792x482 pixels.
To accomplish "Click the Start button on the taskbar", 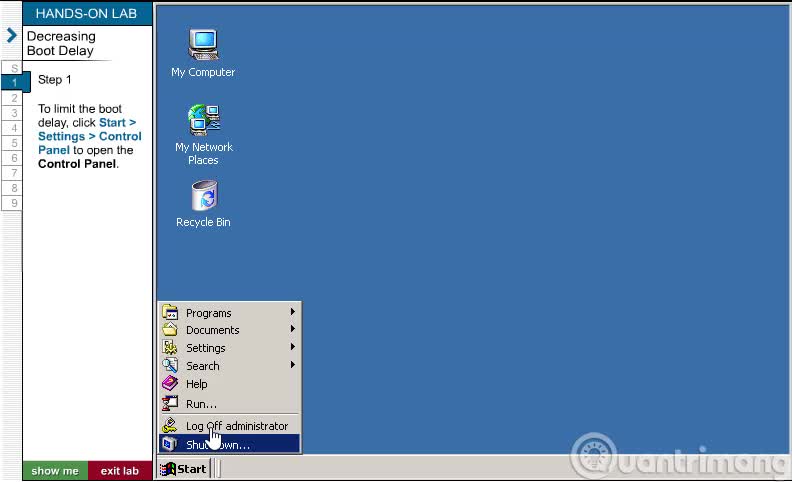I will point(183,469).
